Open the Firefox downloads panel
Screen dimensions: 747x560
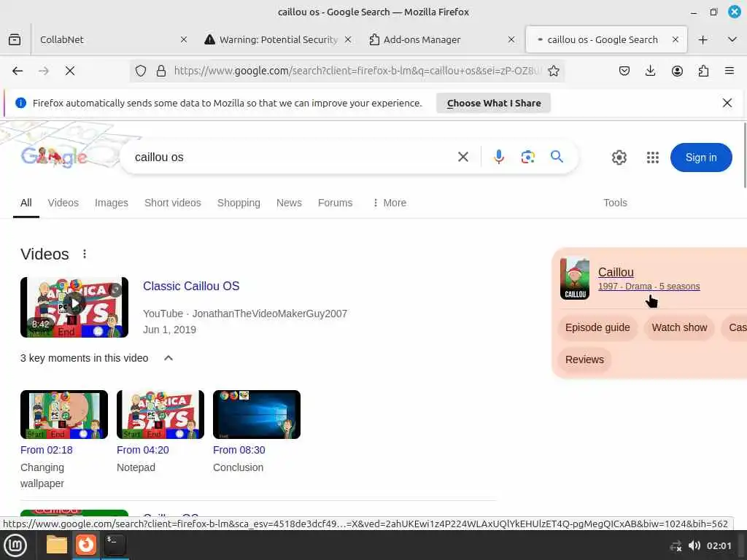pyautogui.click(x=650, y=71)
